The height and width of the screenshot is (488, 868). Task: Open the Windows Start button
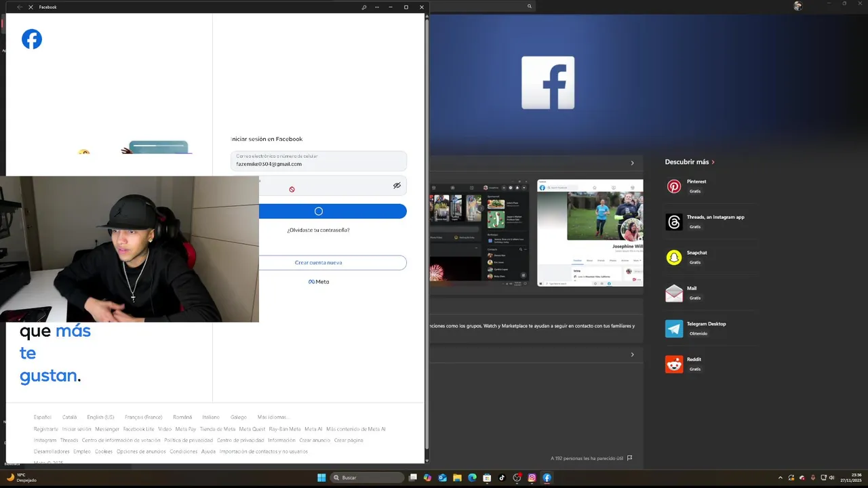[x=321, y=478]
